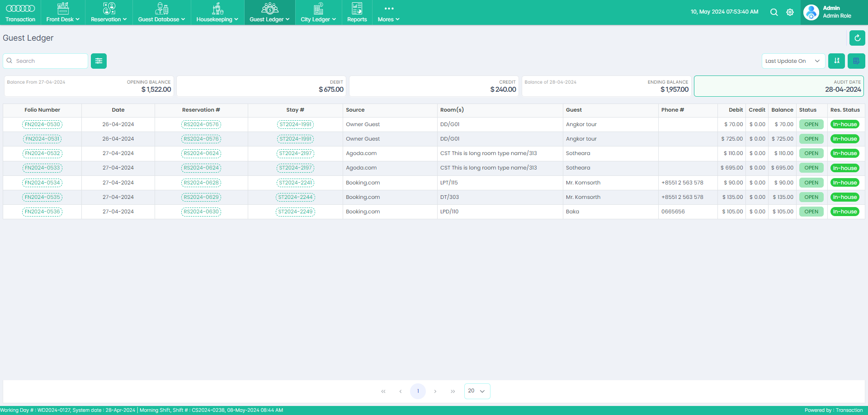Viewport: 868px width, 415px height.
Task: Open the Front Desk menu
Action: coord(63,13)
